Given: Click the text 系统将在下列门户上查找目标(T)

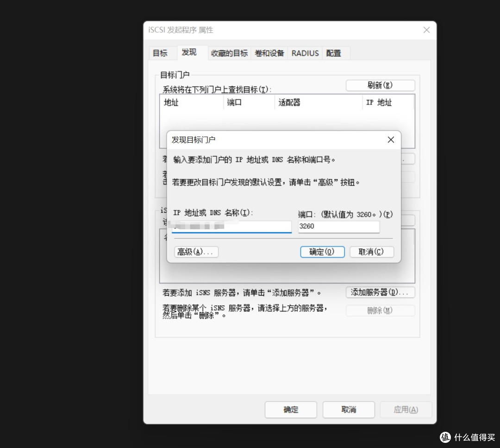Looking at the screenshot, I should 217,90.
